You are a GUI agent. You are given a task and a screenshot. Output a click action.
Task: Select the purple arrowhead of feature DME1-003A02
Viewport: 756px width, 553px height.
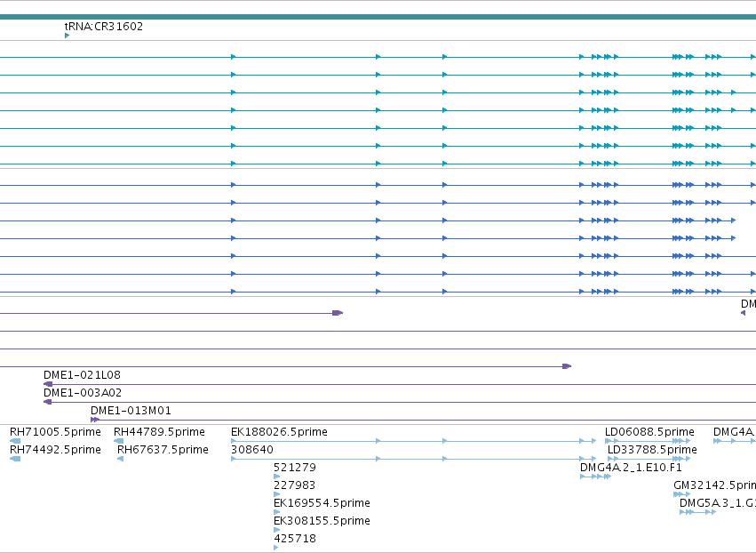(x=48, y=402)
